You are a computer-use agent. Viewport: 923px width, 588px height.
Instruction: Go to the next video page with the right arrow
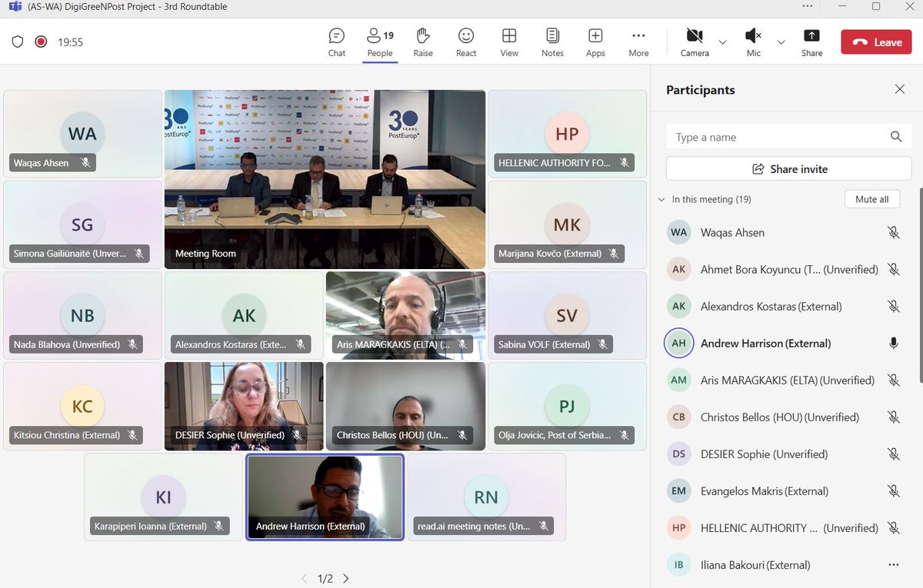345,578
